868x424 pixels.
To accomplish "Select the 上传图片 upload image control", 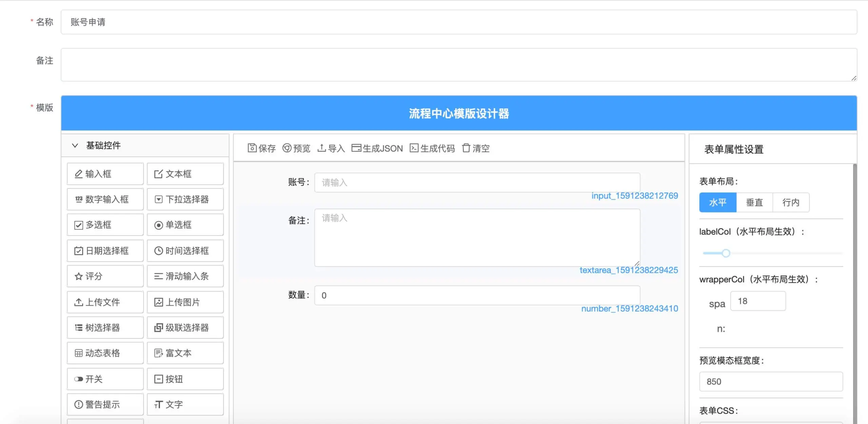I will coord(185,302).
